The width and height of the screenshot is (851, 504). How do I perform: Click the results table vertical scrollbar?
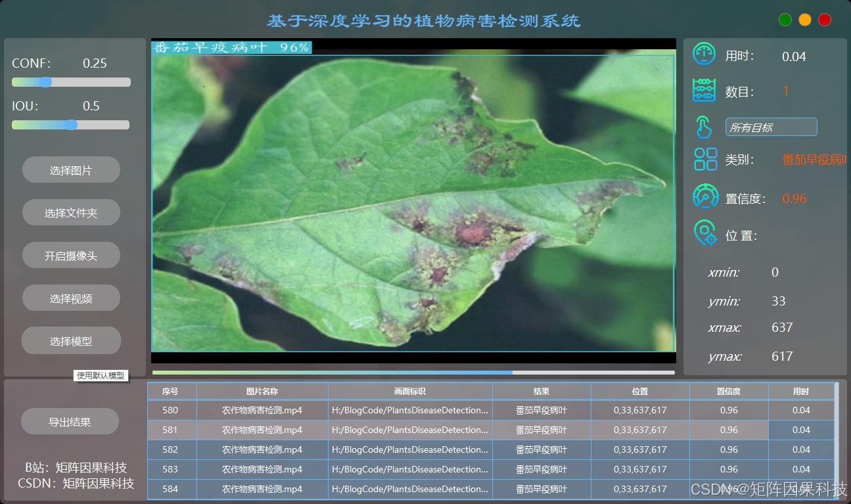[x=837, y=440]
